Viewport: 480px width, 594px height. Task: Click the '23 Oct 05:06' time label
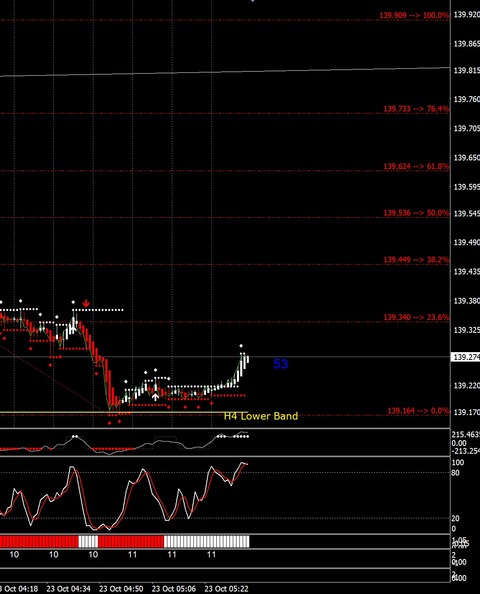174,589
